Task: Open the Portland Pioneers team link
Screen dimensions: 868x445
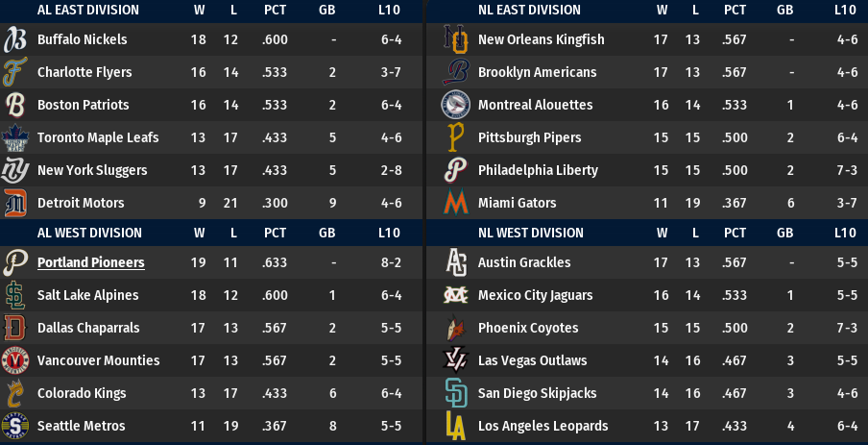Action: (x=91, y=262)
